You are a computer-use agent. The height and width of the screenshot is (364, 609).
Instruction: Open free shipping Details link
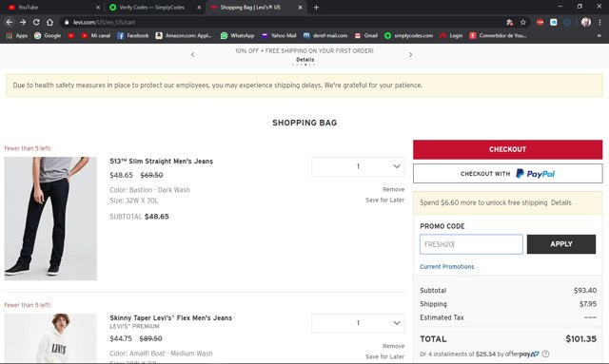[561, 202]
